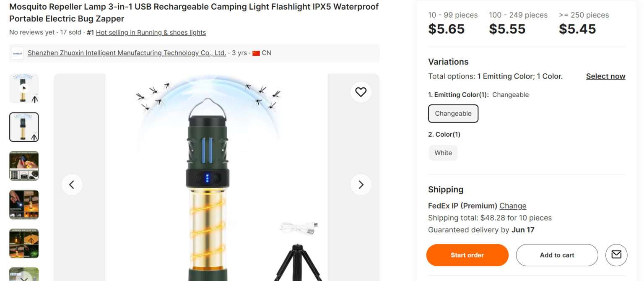
Task: Click the #1 ranking badge near sold count
Action: (89, 32)
